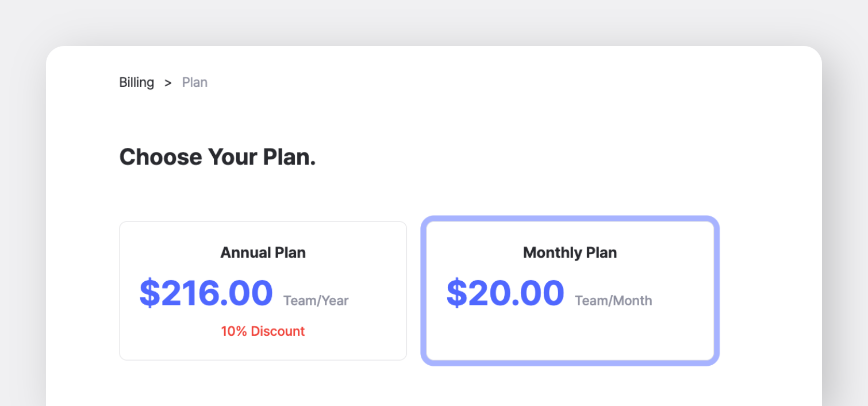Click the Plan breadcrumb item

pyautogui.click(x=194, y=82)
